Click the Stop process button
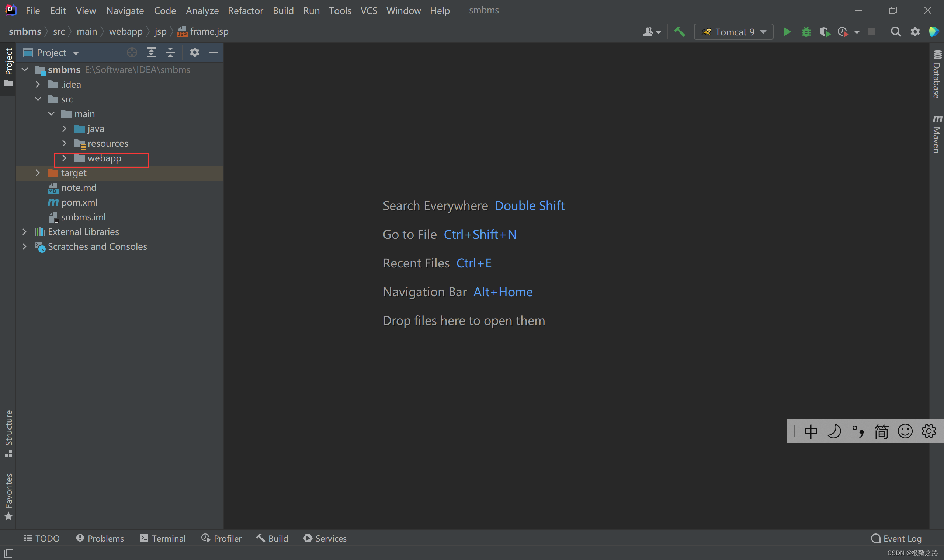 click(x=871, y=32)
